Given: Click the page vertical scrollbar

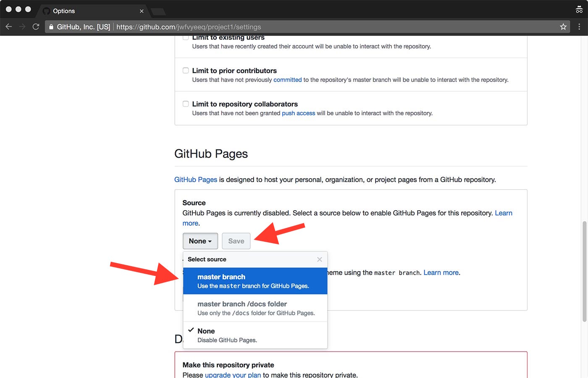Looking at the screenshot, I should pyautogui.click(x=584, y=272).
